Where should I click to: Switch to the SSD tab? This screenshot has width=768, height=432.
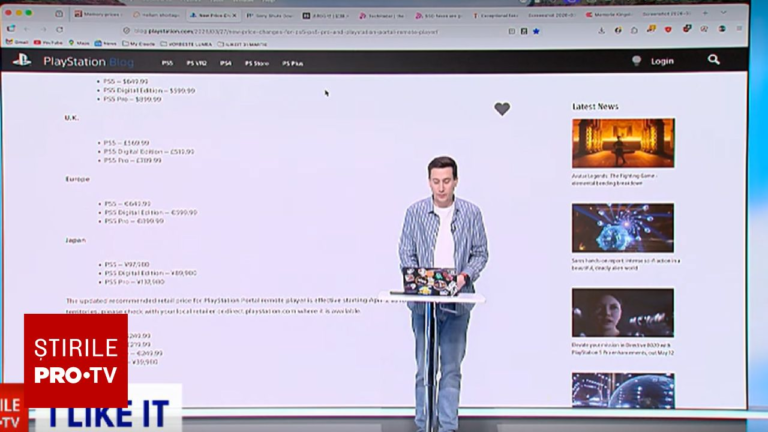point(438,16)
